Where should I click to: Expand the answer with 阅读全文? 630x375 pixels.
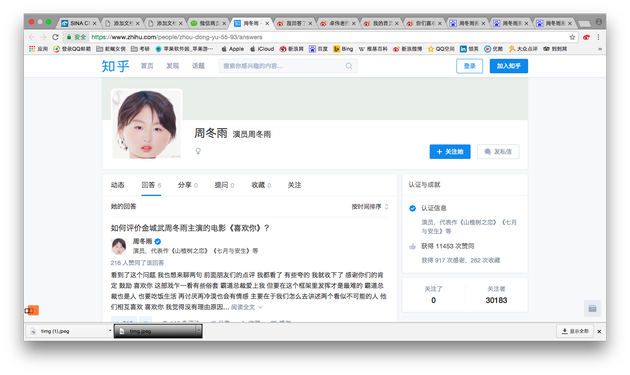pos(247,307)
